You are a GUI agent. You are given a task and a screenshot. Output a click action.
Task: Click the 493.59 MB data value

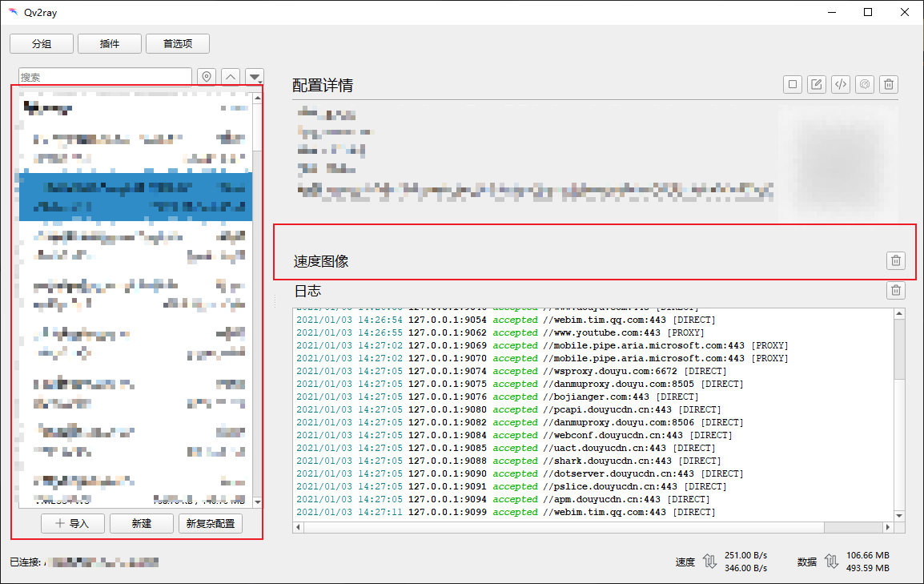pyautogui.click(x=868, y=569)
